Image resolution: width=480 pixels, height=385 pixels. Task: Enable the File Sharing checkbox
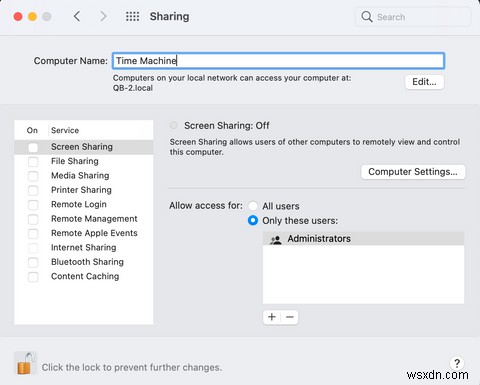point(33,161)
